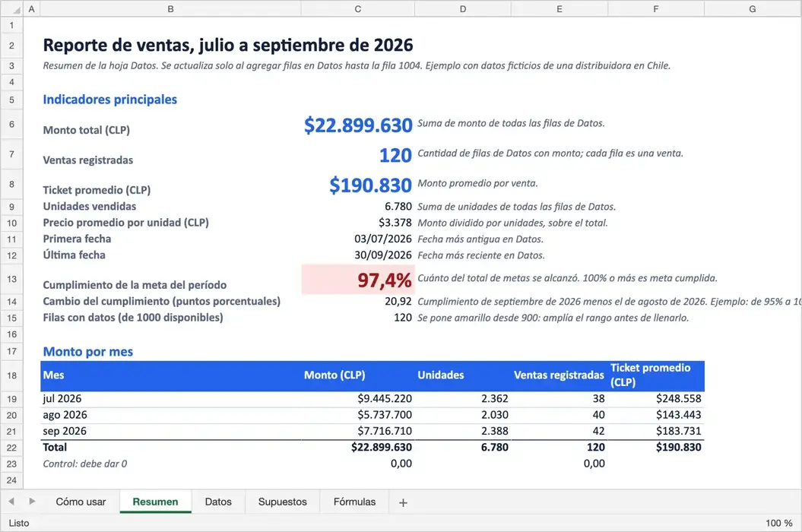Click the 'Suma de monto de todas las filas' note

pyautogui.click(x=511, y=123)
